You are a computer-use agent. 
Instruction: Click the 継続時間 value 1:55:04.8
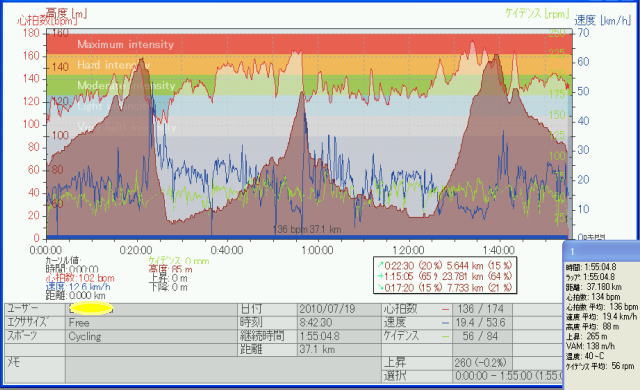coord(319,336)
